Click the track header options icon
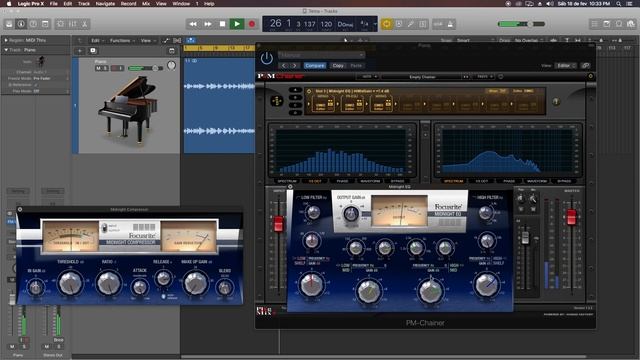640x360 pixels. [x=172, y=51]
